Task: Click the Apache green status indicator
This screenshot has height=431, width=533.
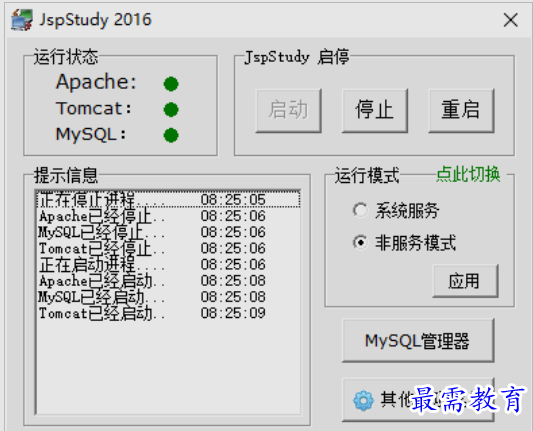Action: coord(171,84)
